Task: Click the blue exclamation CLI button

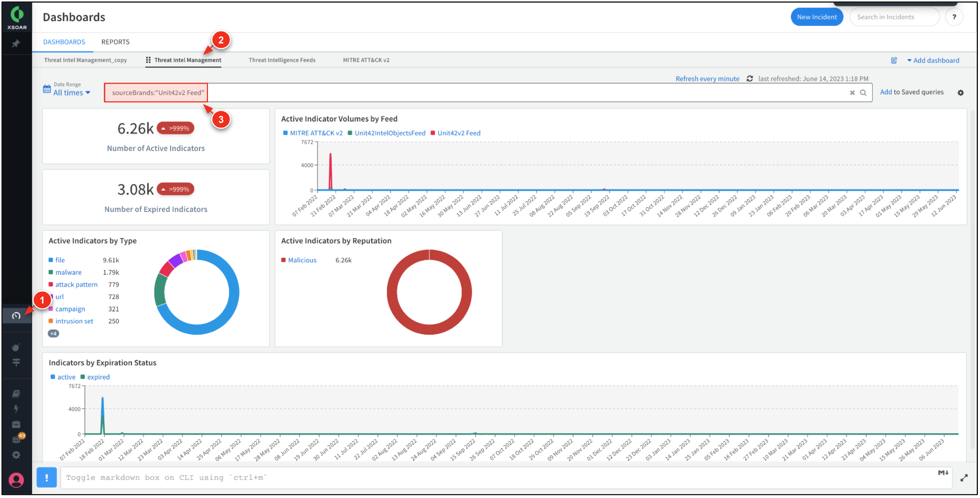Action: (46, 477)
